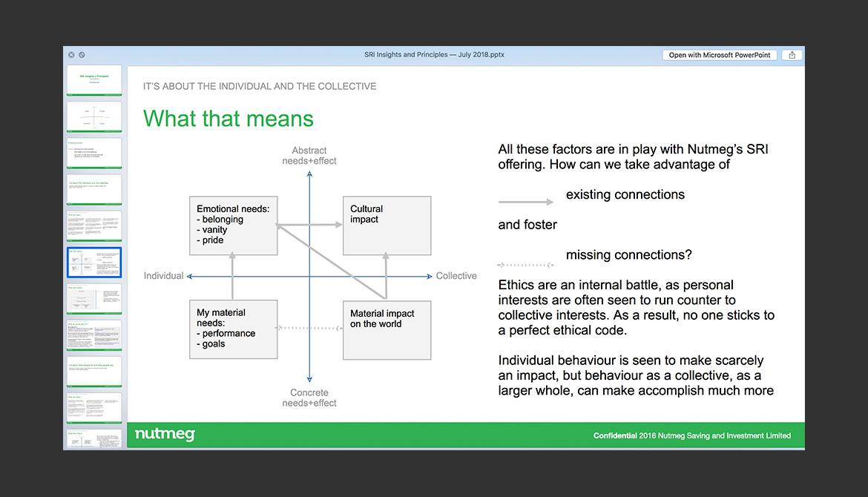Viewport: 868px width, 497px height.
Task: Click the Share icon in the title bar
Action: 792,55
